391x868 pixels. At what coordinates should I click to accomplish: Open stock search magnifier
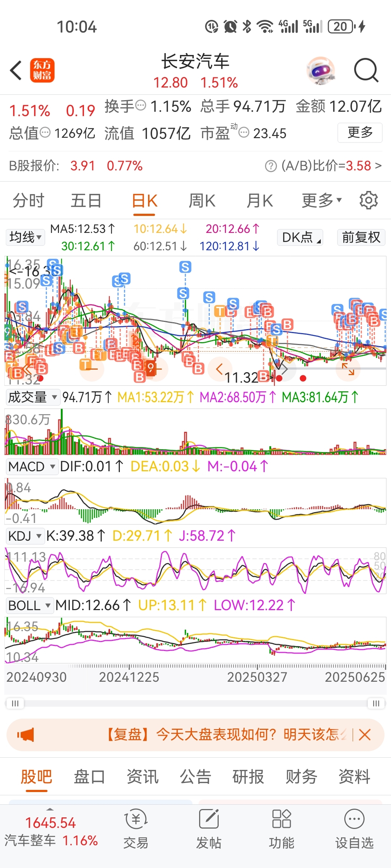366,71
